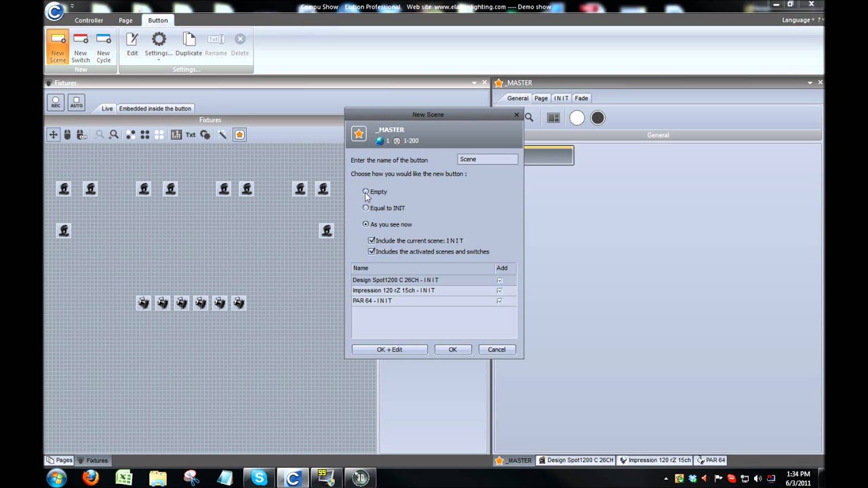Viewport: 868px width, 488px height.
Task: Cancel the New Scene dialog
Action: pyautogui.click(x=496, y=350)
